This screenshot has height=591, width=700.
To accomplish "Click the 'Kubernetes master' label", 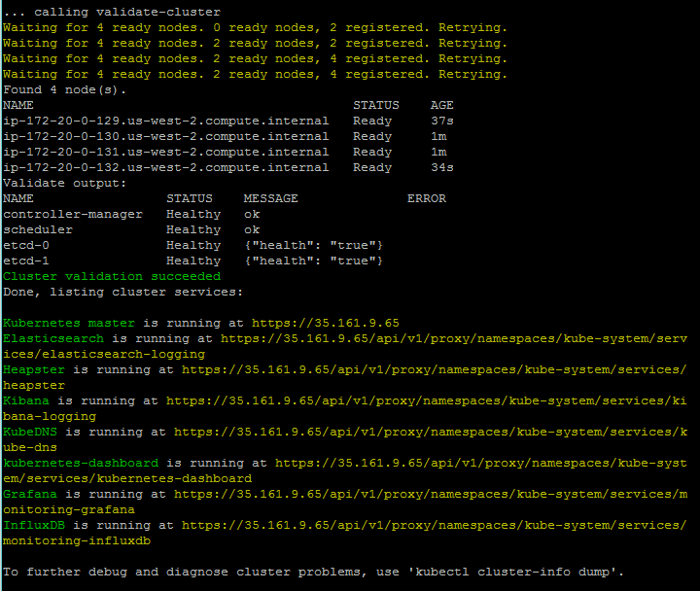I will [69, 323].
